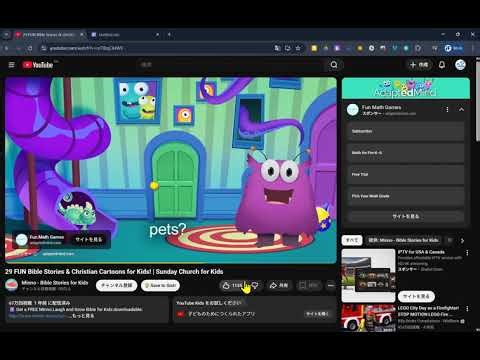This screenshot has height=360, width=480.
Task: Visit site button under IPTV ad
Action: point(416,296)
